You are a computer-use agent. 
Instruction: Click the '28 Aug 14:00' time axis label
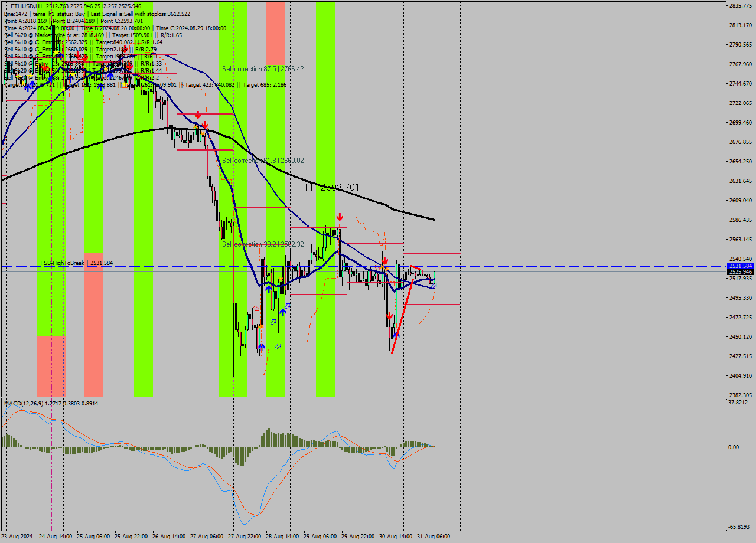click(282, 537)
